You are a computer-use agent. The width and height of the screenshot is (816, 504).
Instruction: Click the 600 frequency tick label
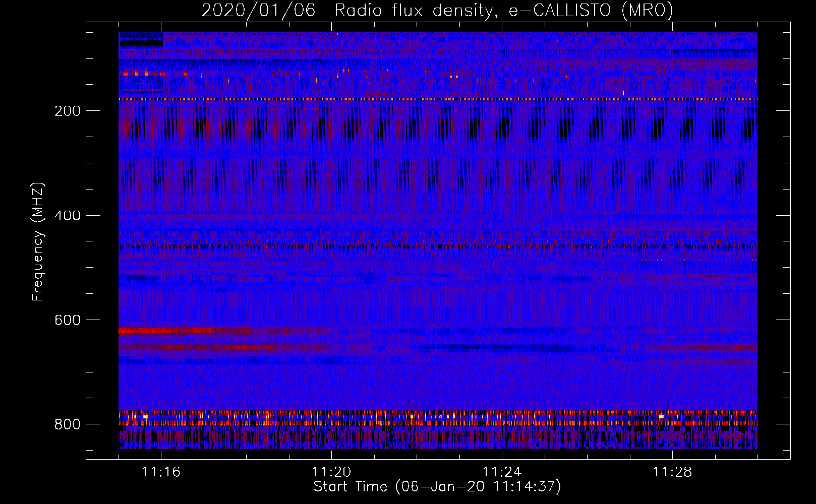67,321
